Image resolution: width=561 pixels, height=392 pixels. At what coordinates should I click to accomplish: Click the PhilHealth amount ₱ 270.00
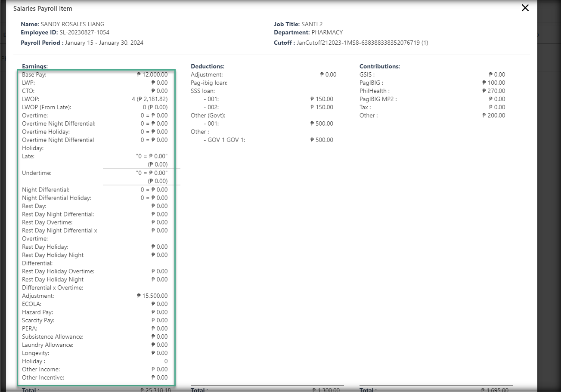(493, 91)
